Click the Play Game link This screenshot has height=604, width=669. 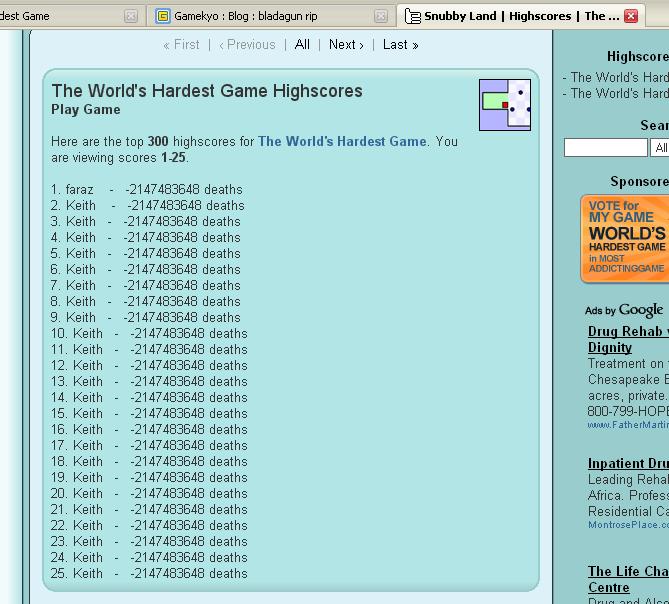click(86, 110)
